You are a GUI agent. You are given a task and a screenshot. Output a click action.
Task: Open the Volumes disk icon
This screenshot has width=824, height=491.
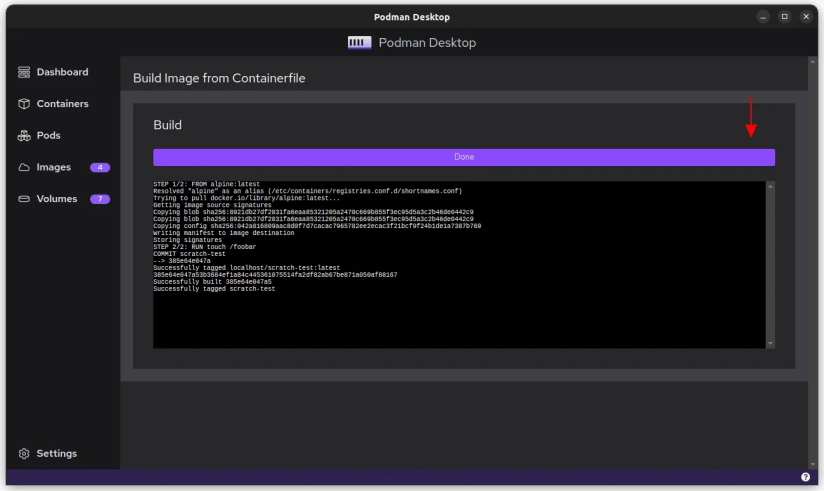pos(24,199)
